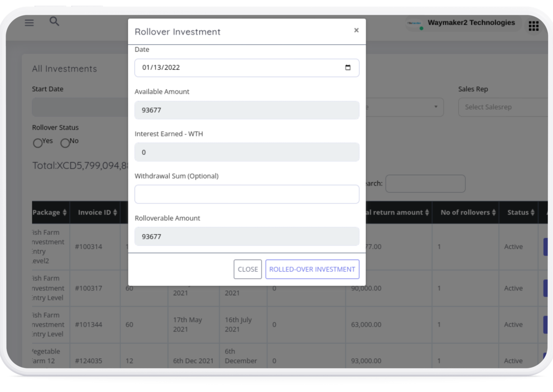Close the Rollover Investment dialog with X
Viewport: 553px width, 392px height.
(356, 30)
